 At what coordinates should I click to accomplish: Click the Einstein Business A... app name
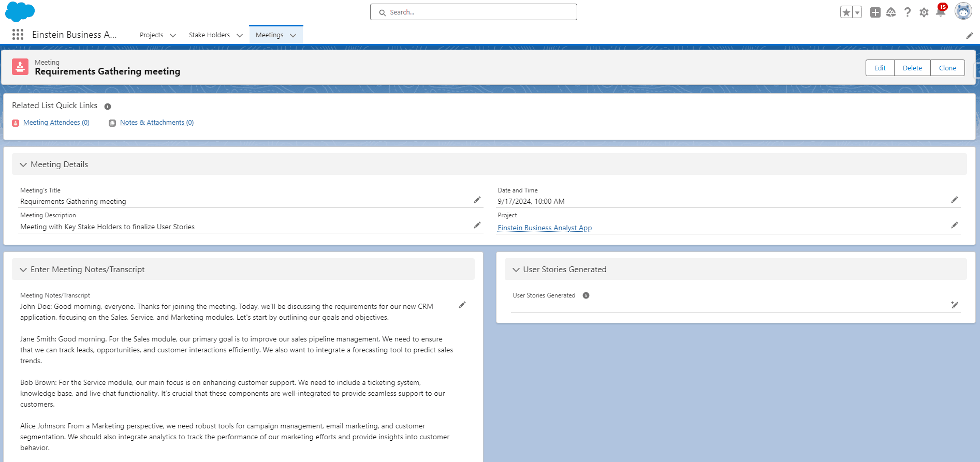75,35
